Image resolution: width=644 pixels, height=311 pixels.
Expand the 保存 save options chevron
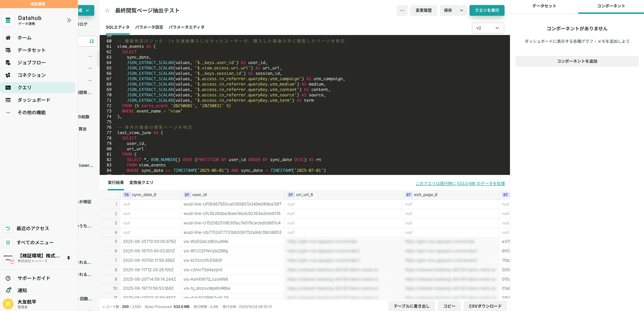(x=461, y=10)
